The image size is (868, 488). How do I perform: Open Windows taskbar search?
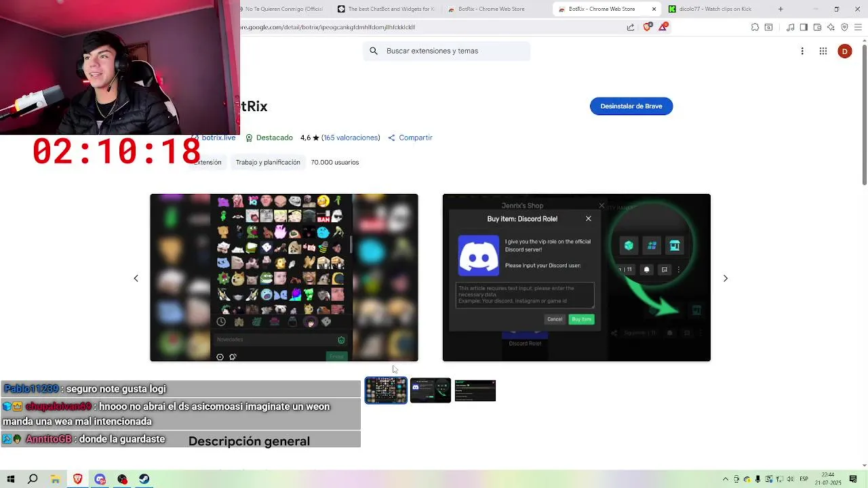pyautogui.click(x=33, y=479)
